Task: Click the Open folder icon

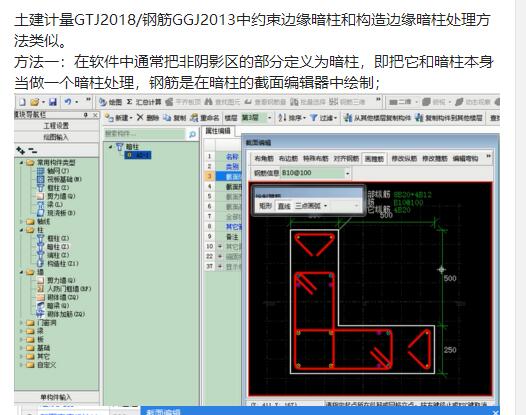Action: click(x=35, y=102)
